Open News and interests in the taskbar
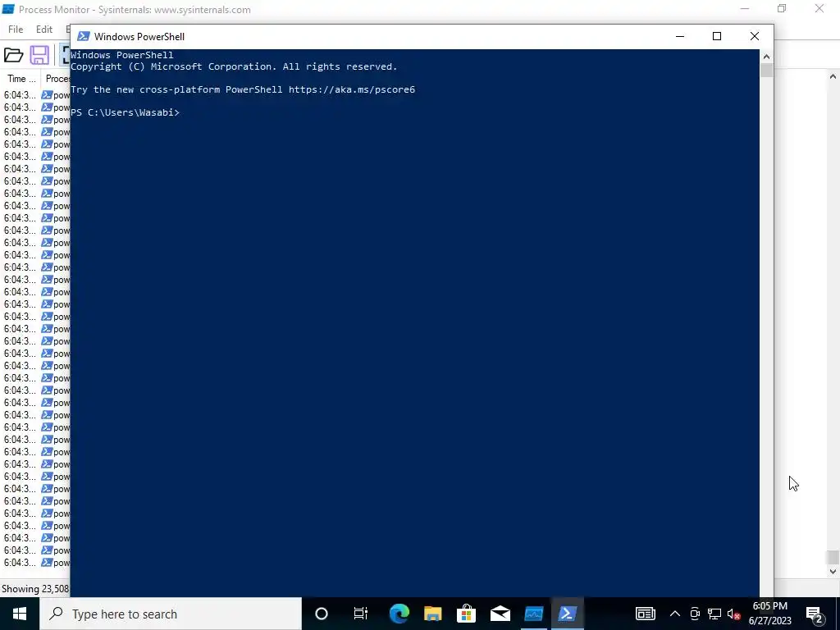840x630 pixels. 646,614
